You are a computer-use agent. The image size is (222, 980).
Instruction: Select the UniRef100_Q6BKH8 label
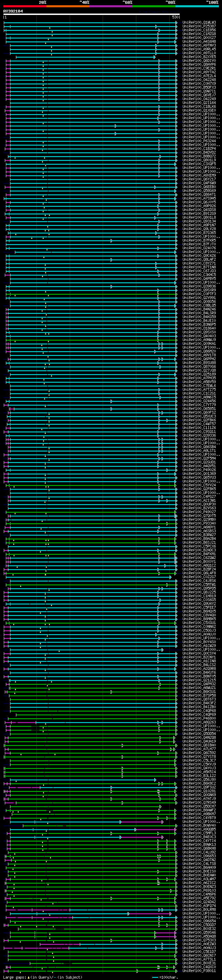click(199, 848)
